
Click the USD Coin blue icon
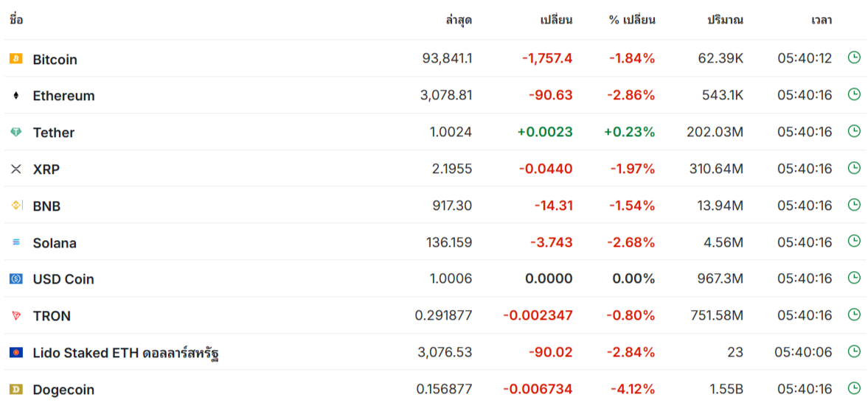[15, 279]
